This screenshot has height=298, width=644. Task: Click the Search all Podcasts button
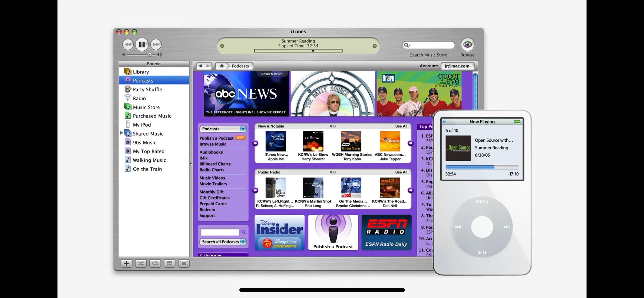pyautogui.click(x=222, y=242)
